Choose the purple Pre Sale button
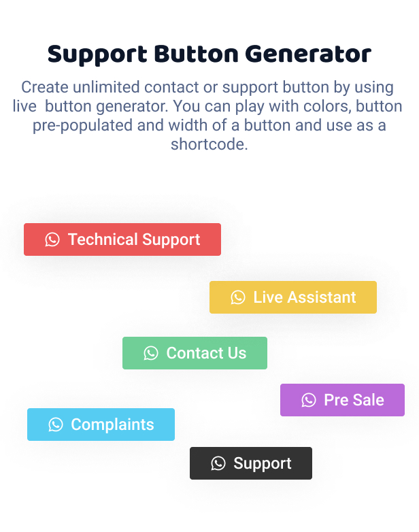419x532 pixels. 342,400
